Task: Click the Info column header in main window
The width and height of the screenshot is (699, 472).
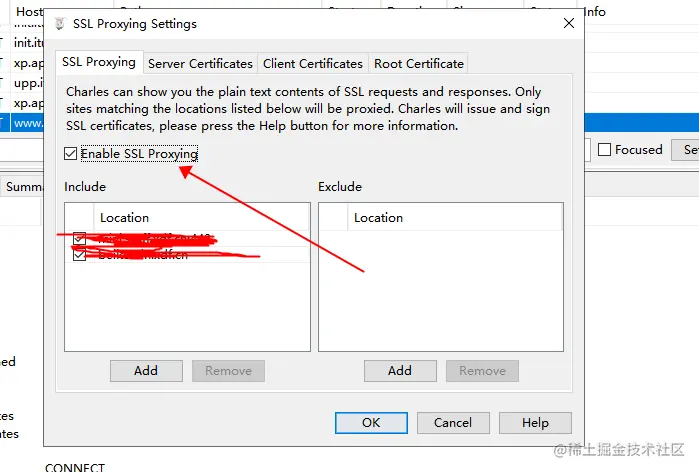Action: click(x=595, y=12)
